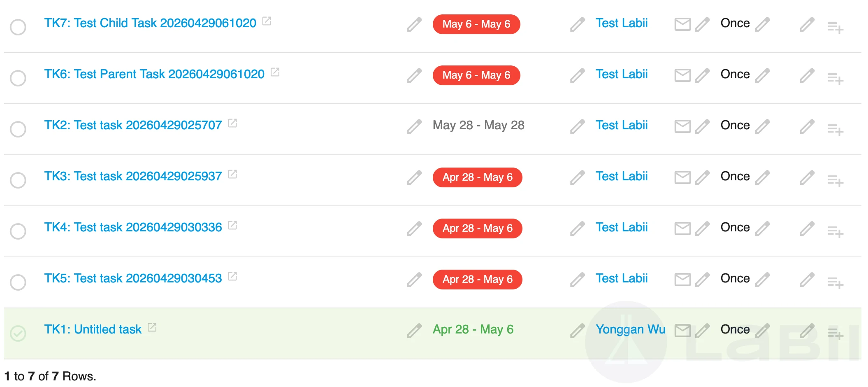This screenshot has height=387, width=868.
Task: Click the red May 6 - May 6 badge for TK7
Action: 476,24
